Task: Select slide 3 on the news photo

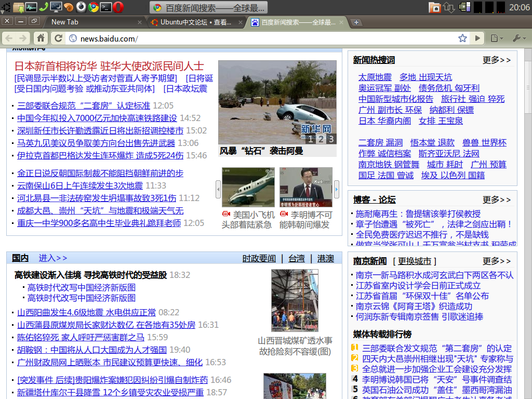Action: (331, 139)
